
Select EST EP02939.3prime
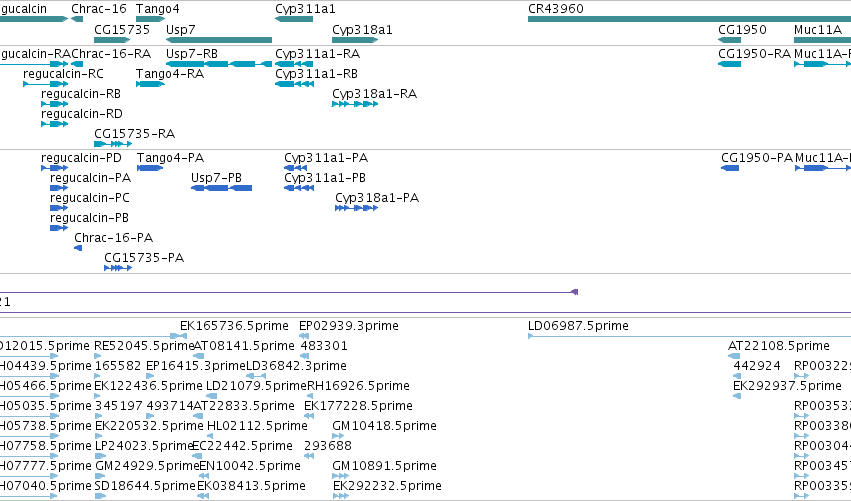coord(349,325)
